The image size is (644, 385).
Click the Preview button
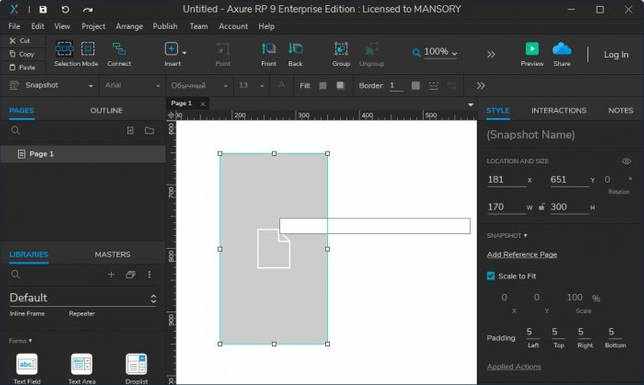[x=532, y=54]
